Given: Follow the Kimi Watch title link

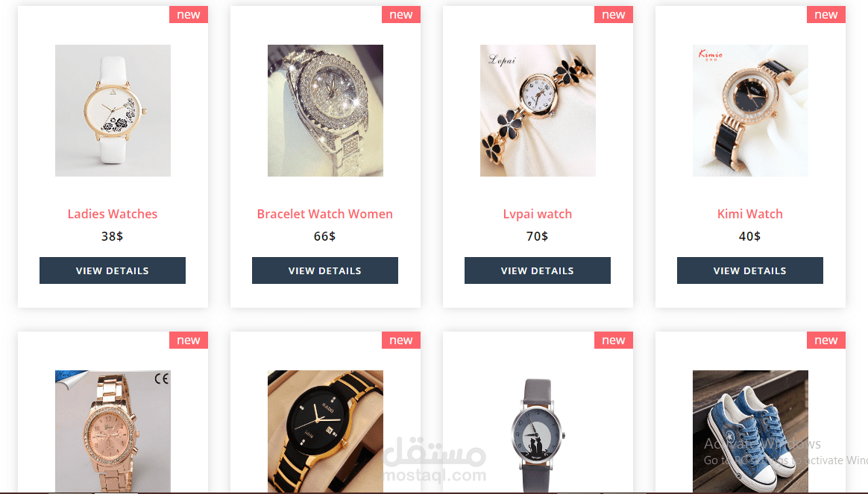Looking at the screenshot, I should 750,214.
